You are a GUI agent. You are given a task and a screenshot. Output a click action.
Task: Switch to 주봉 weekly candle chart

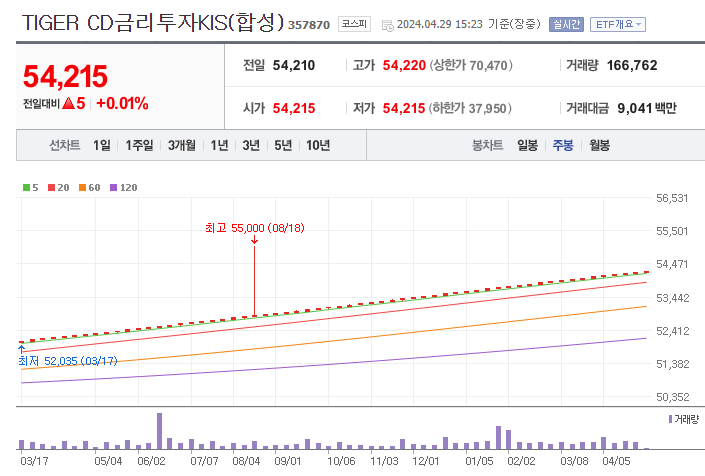coord(563,145)
